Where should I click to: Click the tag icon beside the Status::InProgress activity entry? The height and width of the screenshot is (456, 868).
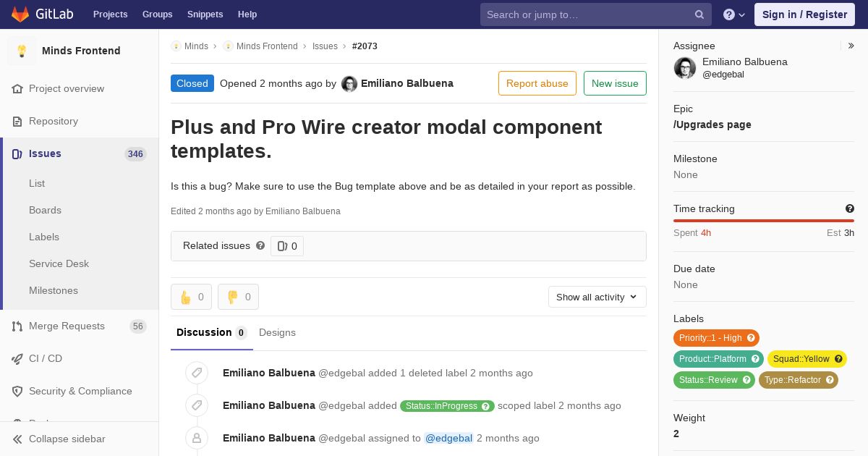click(x=196, y=405)
